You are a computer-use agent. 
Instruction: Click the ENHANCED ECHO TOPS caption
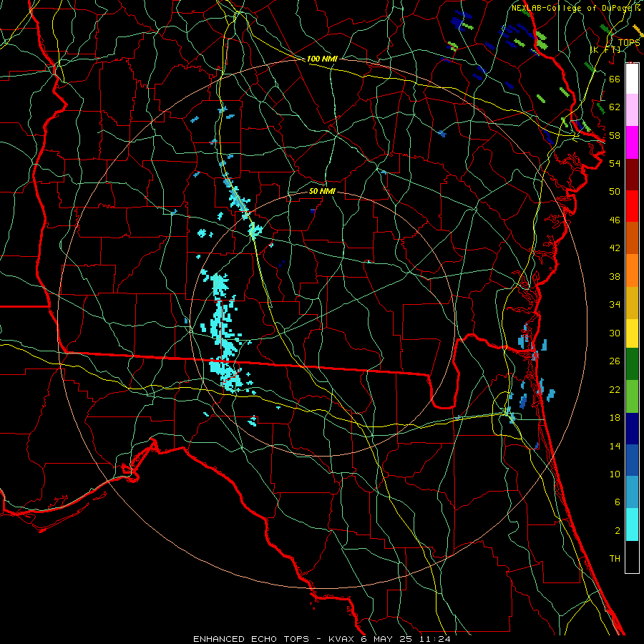click(251, 639)
